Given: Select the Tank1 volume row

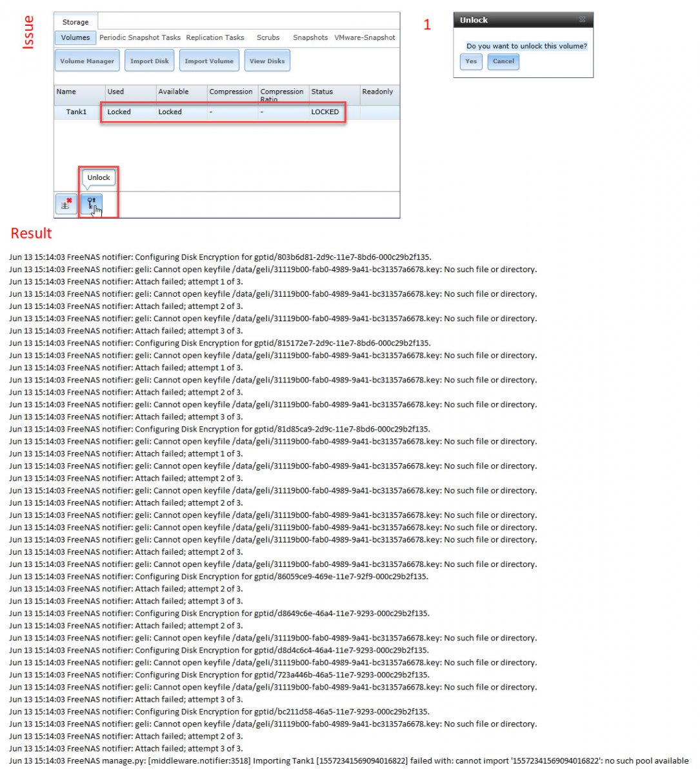Looking at the screenshot, I should click(226, 112).
